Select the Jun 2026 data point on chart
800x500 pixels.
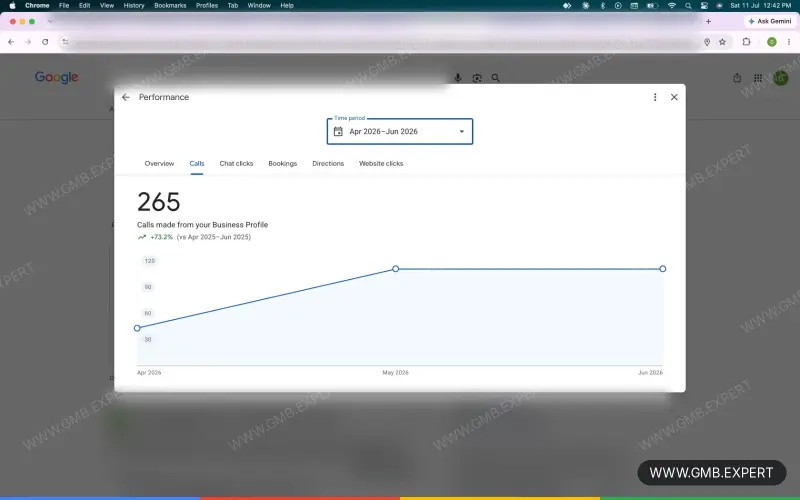(662, 269)
